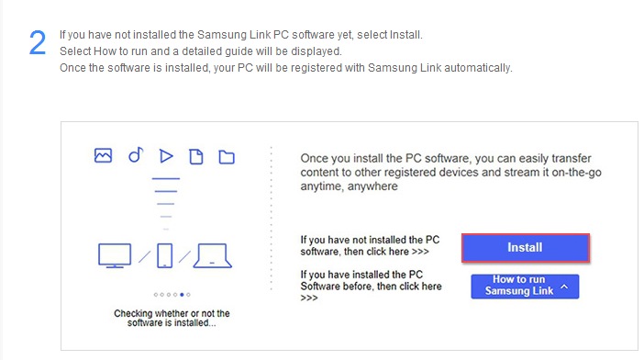Screen dimensions: 644x360
Task: Select the active filled carousel dot
Action: [182, 295]
